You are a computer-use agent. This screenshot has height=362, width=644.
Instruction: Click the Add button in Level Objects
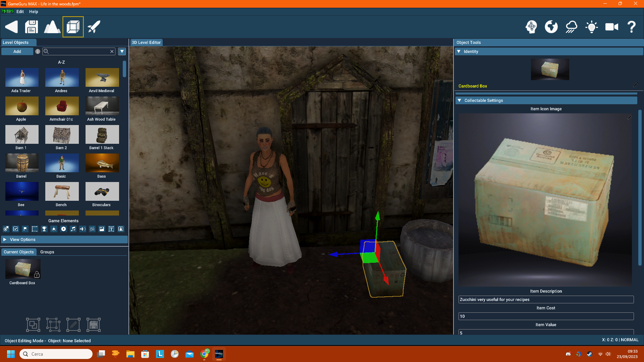(17, 51)
